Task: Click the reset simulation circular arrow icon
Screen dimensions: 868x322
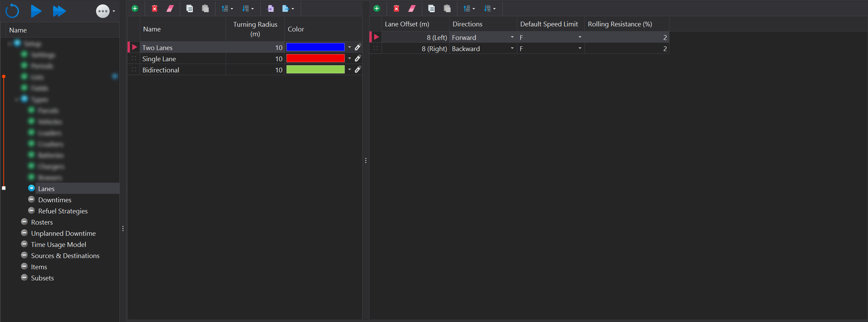Action: [12, 11]
